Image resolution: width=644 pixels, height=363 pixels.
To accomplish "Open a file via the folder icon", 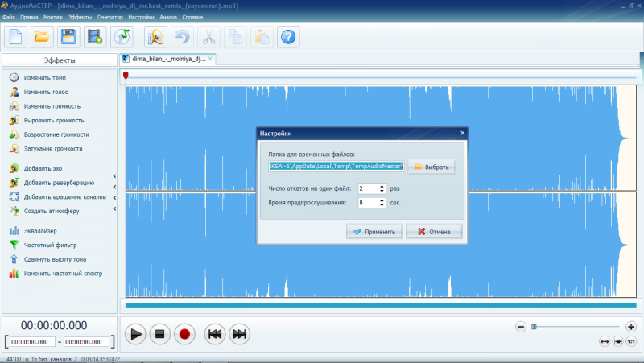I will pos(43,36).
